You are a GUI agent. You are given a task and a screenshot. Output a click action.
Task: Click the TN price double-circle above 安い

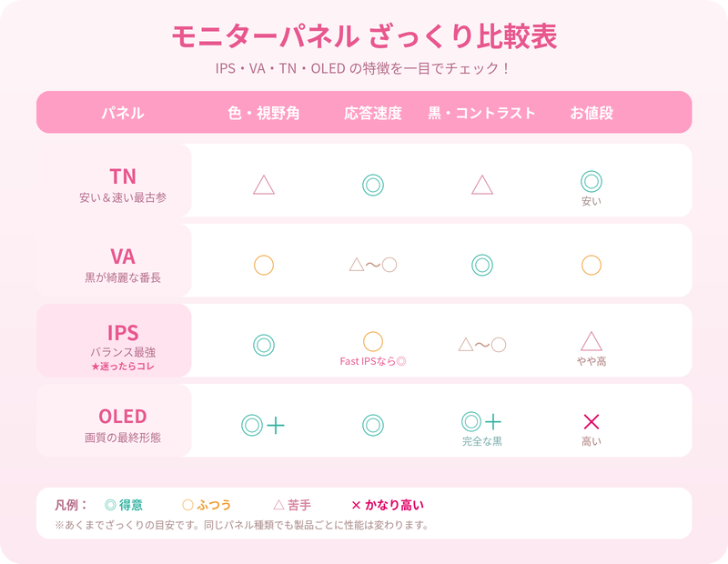591,181
